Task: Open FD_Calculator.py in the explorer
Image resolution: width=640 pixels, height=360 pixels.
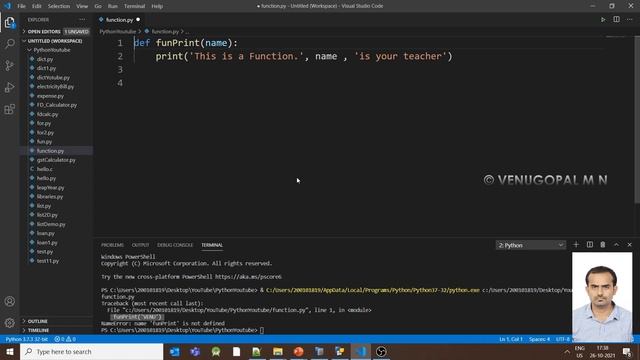Action: click(x=57, y=105)
